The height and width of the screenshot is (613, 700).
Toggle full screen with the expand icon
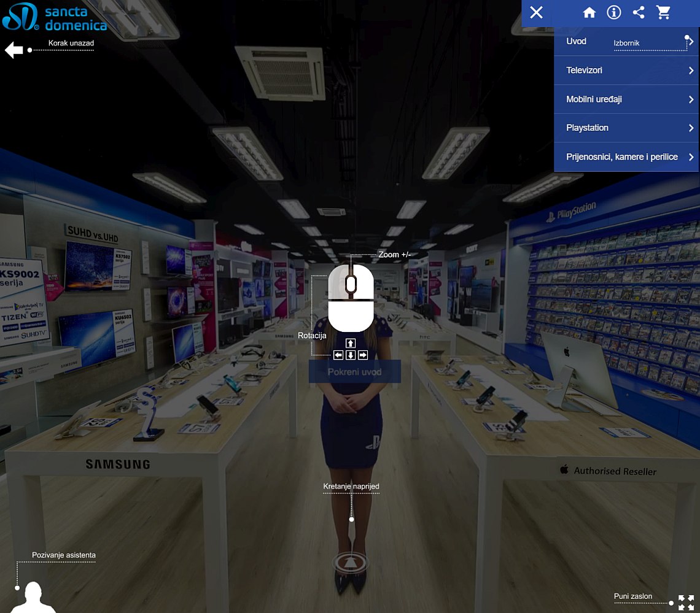[686, 603]
